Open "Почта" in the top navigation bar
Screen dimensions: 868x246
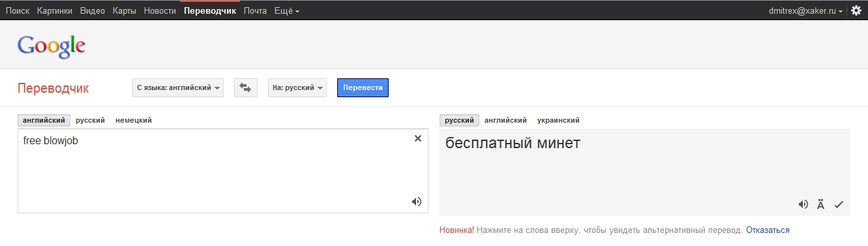(255, 11)
